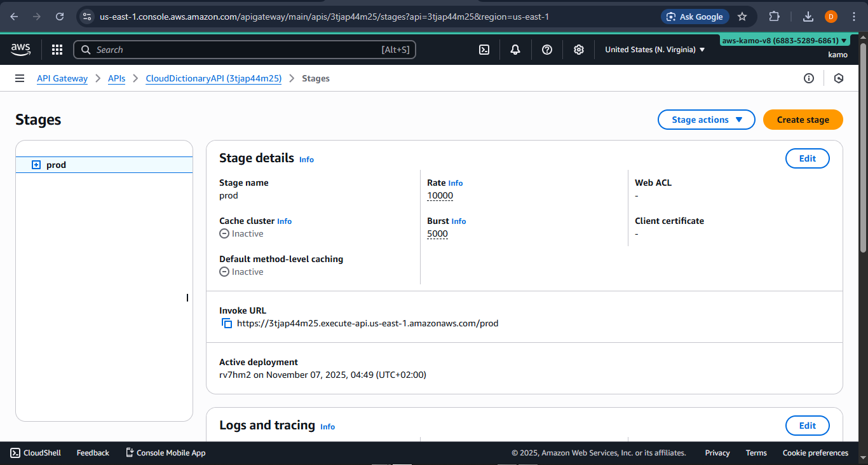The image size is (868, 465).
Task: Expand the prod stage in the tree
Action: 35,164
